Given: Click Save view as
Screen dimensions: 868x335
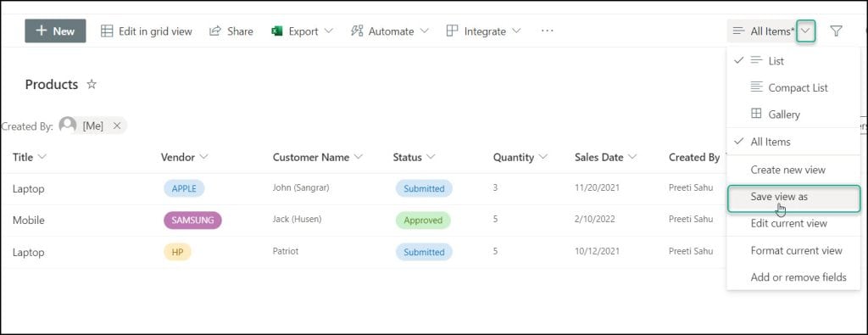Looking at the screenshot, I should pyautogui.click(x=793, y=198).
